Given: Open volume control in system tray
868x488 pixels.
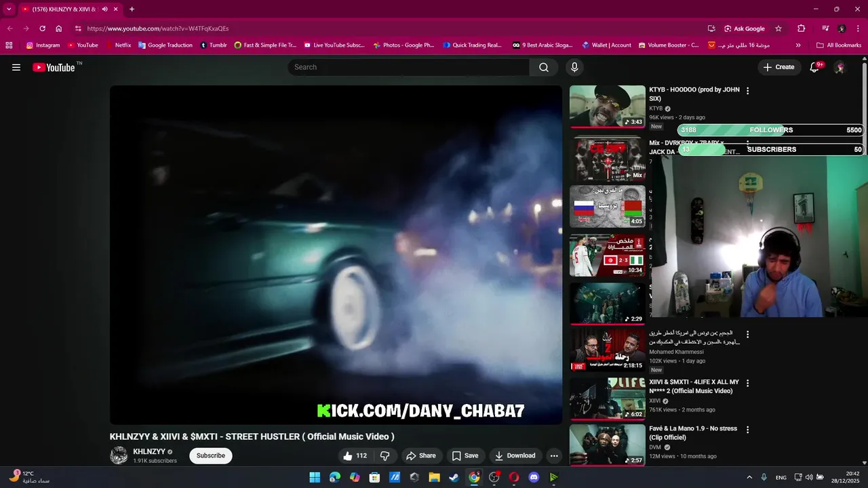Looking at the screenshot, I should pos(809,477).
